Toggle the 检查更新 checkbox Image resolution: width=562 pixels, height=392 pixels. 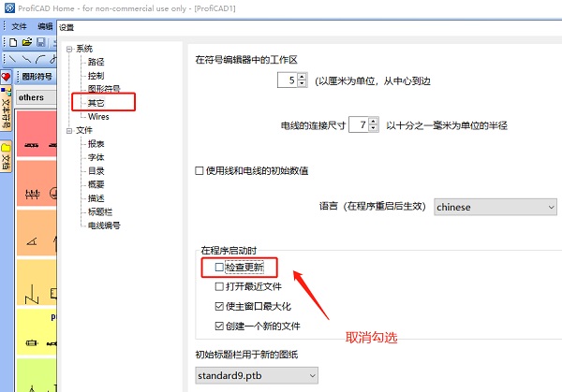click(x=220, y=269)
